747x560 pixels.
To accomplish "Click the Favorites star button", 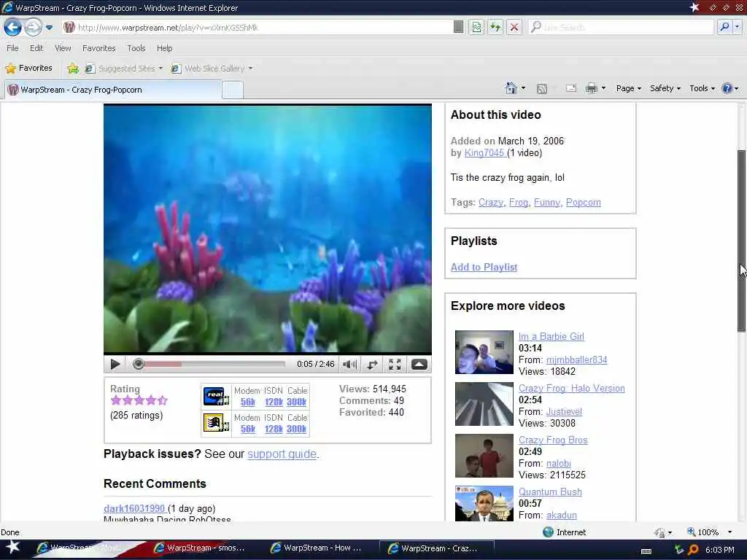I will coord(28,68).
